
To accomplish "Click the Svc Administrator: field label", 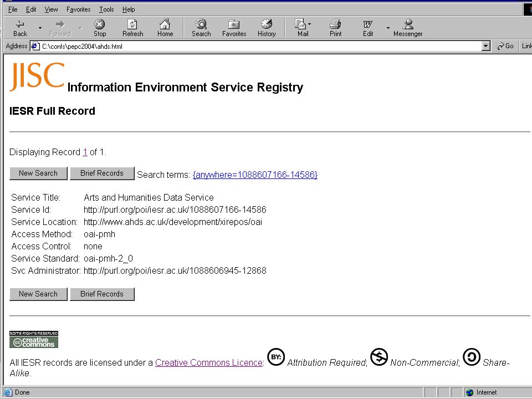I will pyautogui.click(x=46, y=271).
